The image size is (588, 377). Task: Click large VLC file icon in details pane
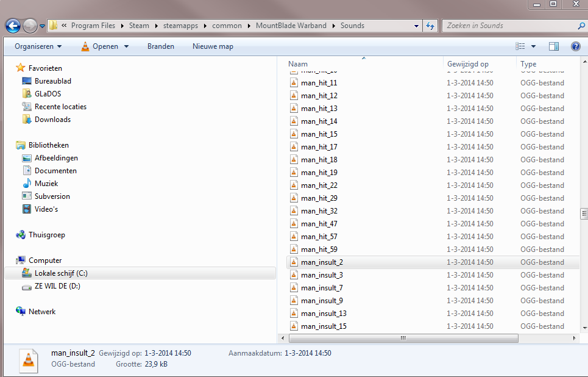click(x=29, y=360)
